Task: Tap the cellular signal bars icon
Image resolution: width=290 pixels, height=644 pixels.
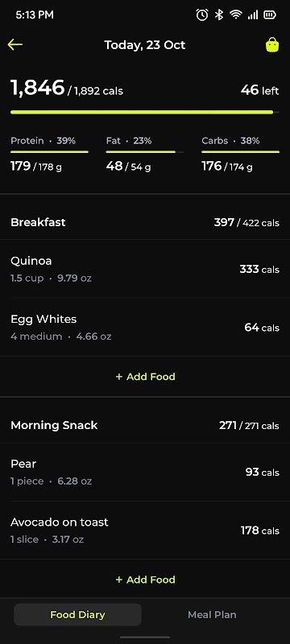Action: 253,15
